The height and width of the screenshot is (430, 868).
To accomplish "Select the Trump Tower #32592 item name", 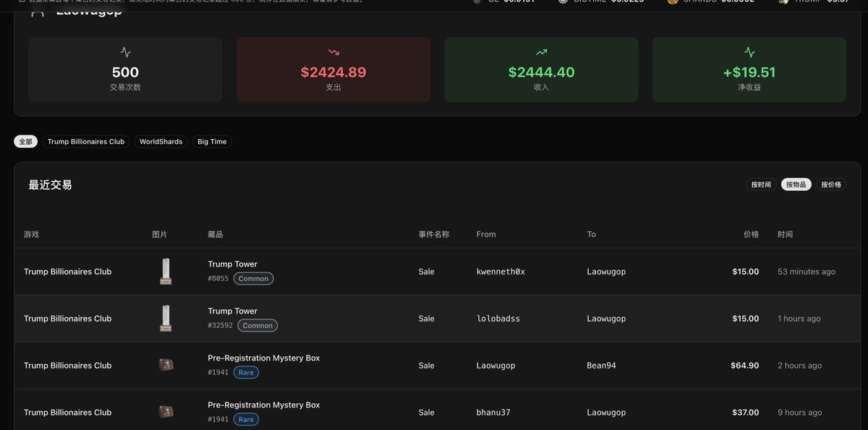I will click(x=232, y=311).
